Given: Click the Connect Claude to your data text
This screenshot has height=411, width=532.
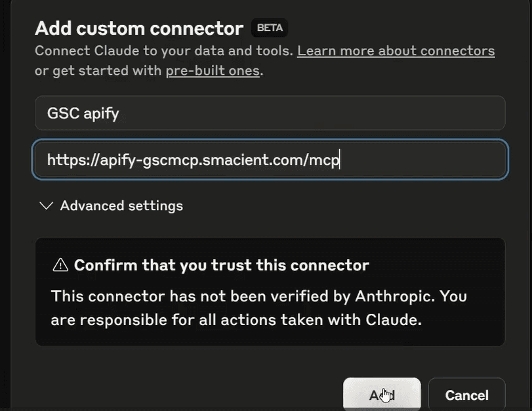Looking at the screenshot, I should click(164, 51).
